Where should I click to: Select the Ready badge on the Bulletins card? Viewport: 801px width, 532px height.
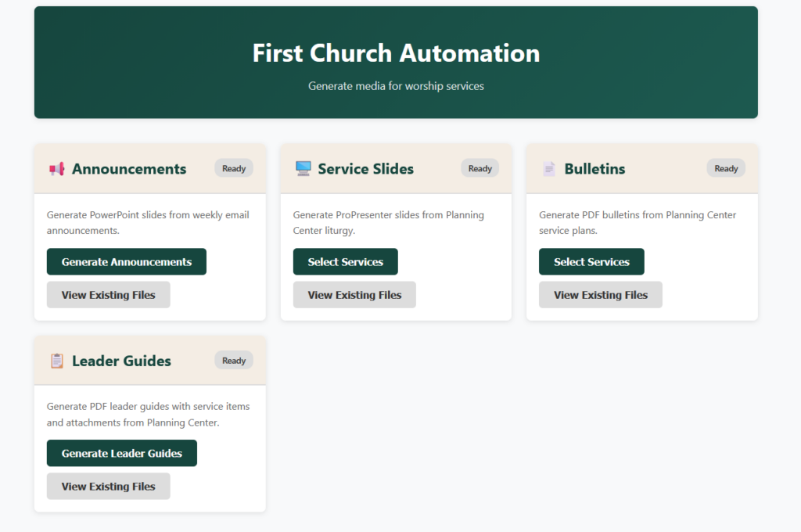point(726,168)
